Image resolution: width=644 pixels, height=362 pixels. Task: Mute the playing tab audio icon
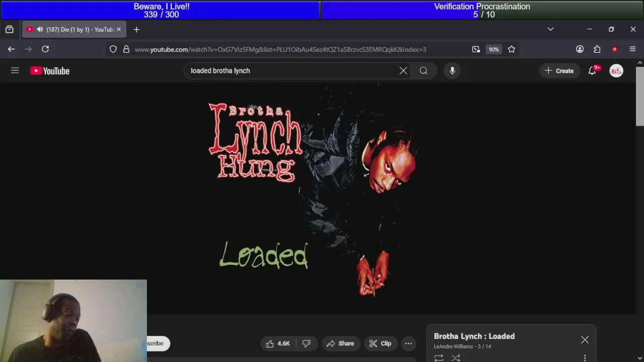pos(40,30)
